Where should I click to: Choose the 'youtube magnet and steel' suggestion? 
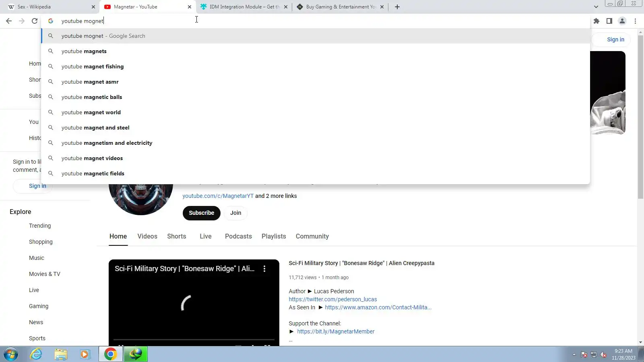(316, 128)
